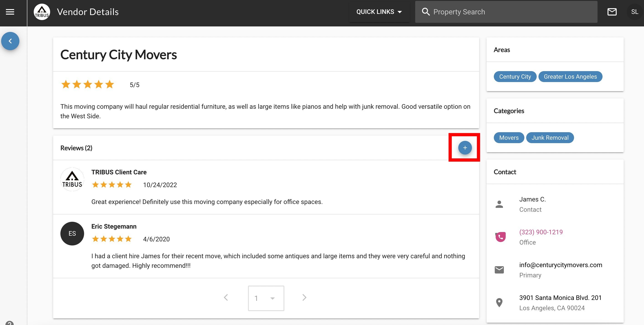644x325 pixels.
Task: Open the QUICK LINKS dropdown
Action: (379, 12)
